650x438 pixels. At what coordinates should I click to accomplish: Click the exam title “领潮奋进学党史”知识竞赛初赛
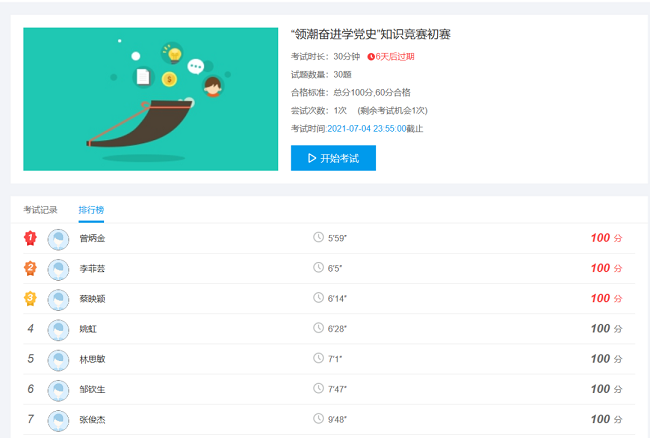coord(370,34)
